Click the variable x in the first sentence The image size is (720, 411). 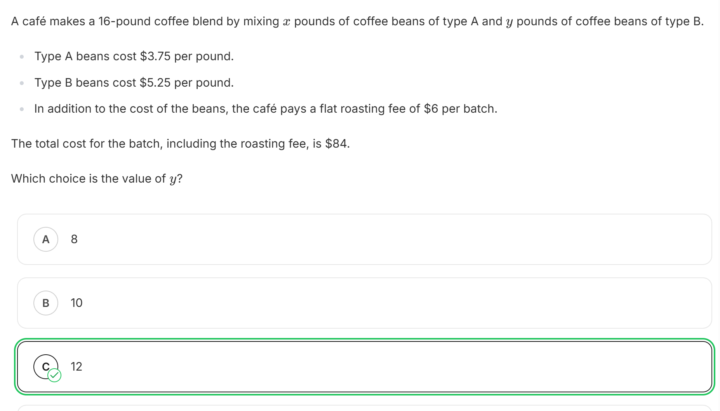(288, 21)
